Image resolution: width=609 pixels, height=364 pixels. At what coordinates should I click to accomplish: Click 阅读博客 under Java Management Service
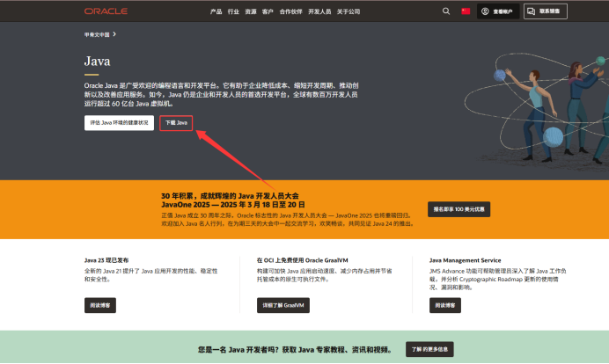(x=445, y=305)
